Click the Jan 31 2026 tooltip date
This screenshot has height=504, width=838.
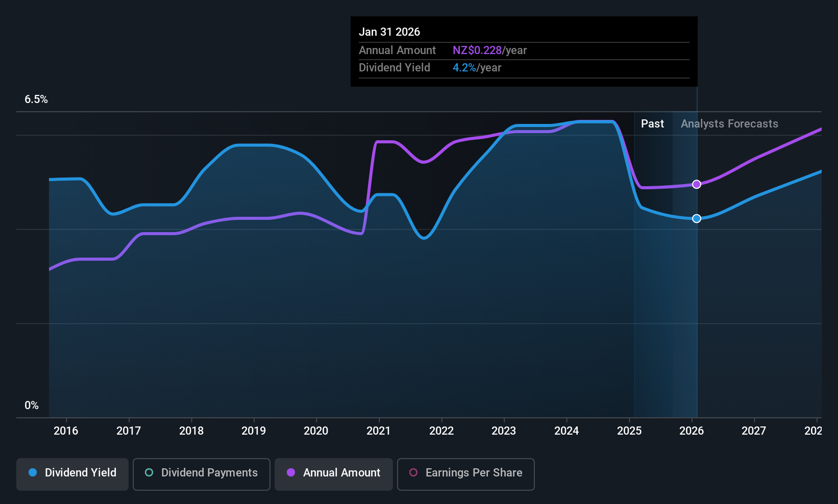point(389,32)
